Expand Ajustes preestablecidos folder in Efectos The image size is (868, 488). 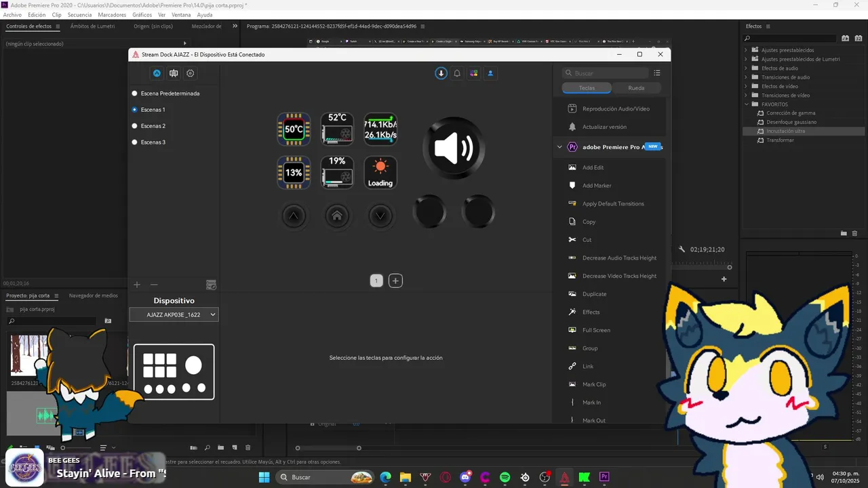pos(746,50)
